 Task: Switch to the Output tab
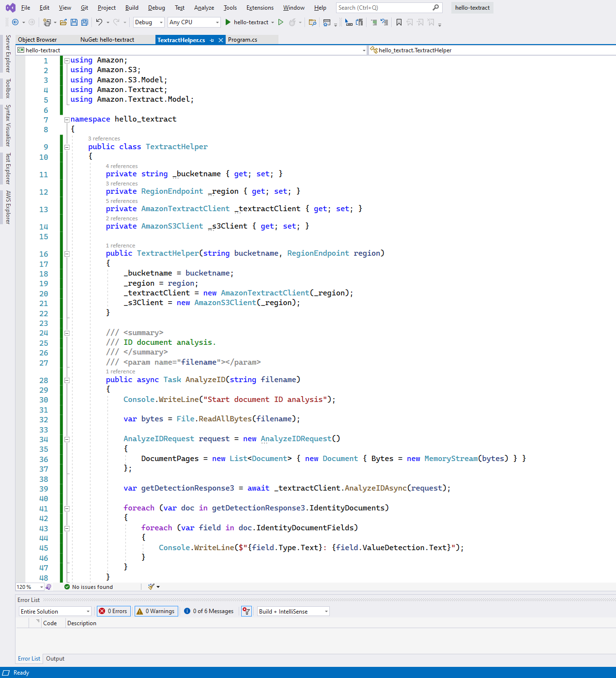pos(55,659)
